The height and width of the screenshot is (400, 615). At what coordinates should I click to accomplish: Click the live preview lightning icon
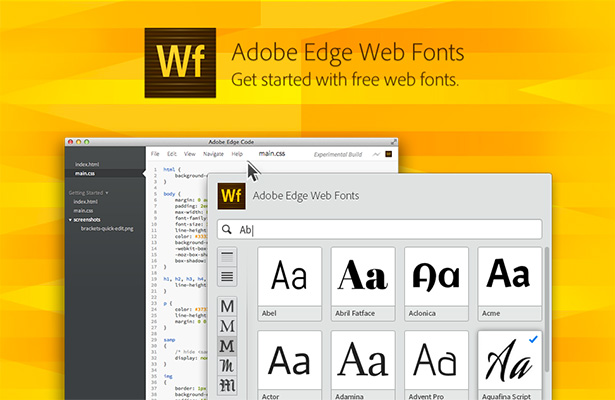[376, 154]
